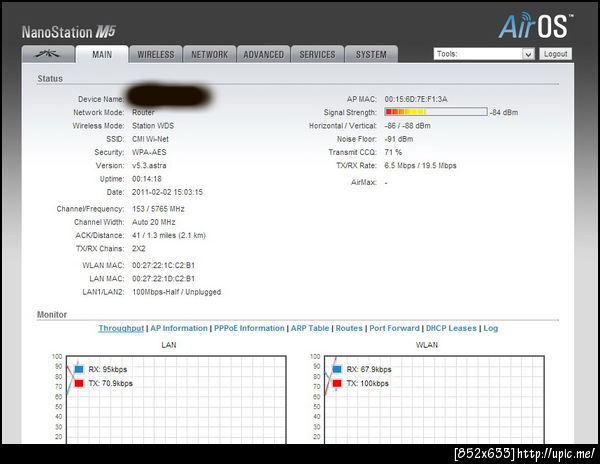
Task: Click the red TX legend square in WLAN graph
Action: tap(337, 383)
